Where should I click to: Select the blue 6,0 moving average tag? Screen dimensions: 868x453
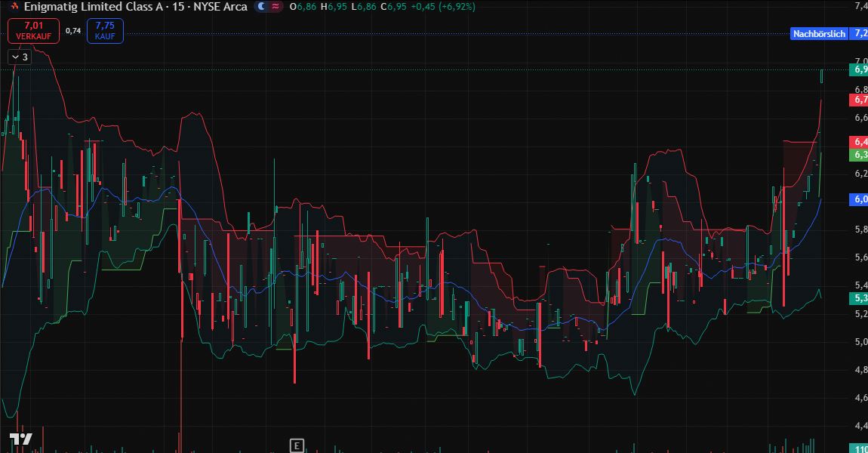(859, 199)
